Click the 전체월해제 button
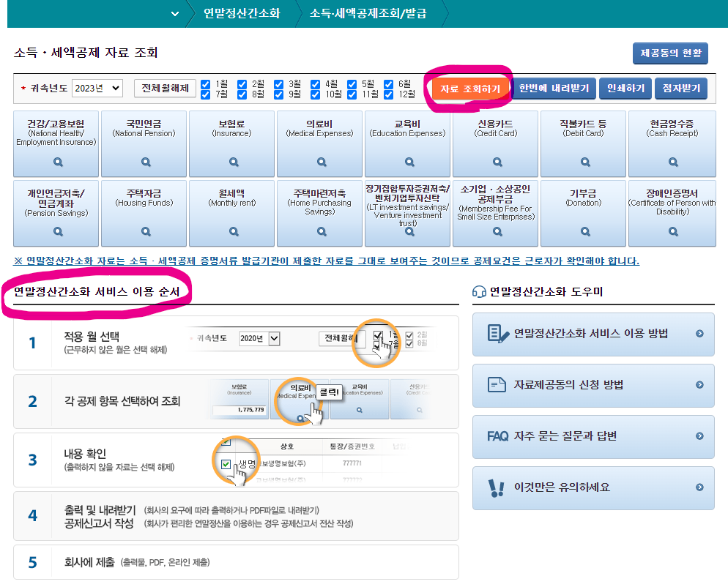The image size is (728, 587). (x=165, y=88)
